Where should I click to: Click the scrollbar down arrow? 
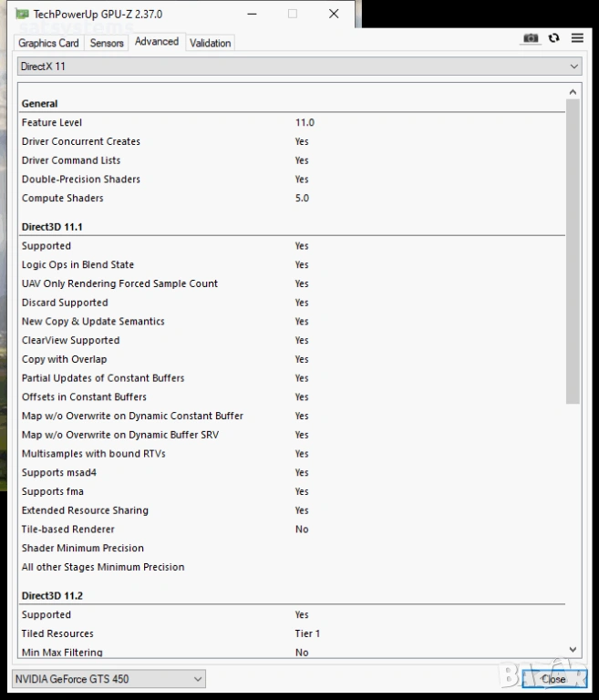coord(573,649)
